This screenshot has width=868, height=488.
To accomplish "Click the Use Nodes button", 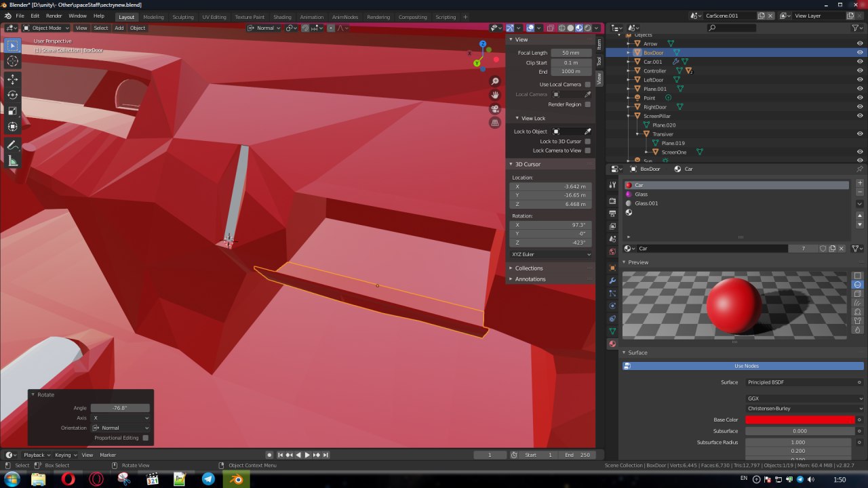I will pyautogui.click(x=746, y=366).
